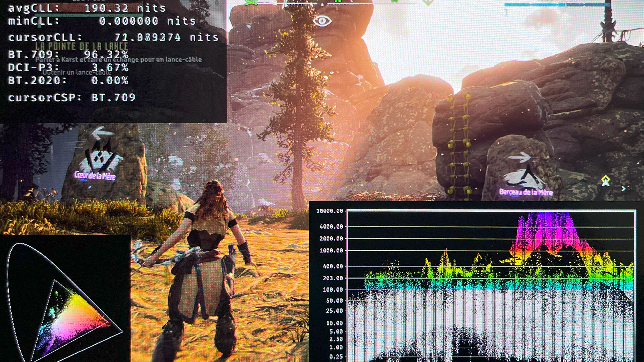
Task: Click the DCI-P3 label
Action: [34, 67]
